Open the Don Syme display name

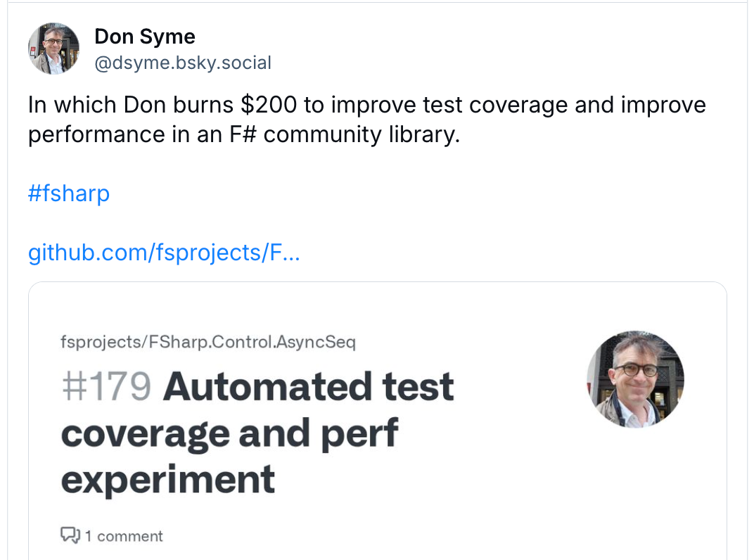145,37
